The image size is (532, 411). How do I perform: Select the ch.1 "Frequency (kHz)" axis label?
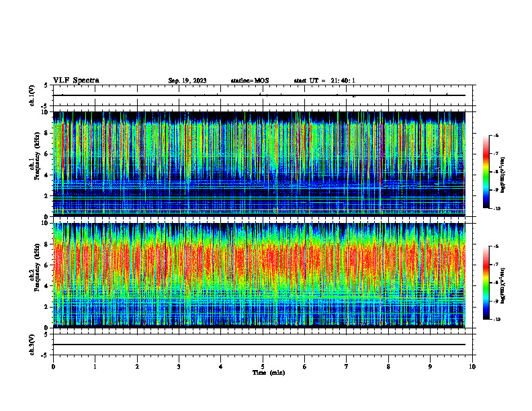click(37, 156)
